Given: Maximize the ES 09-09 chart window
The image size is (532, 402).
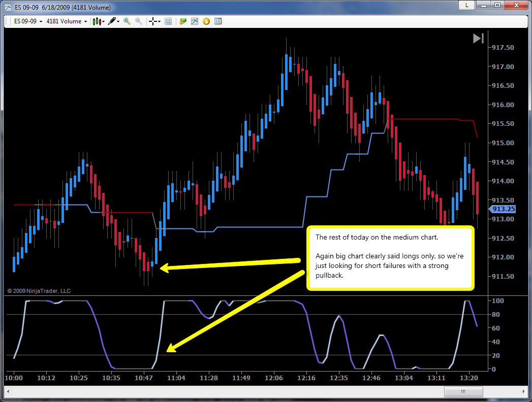Looking at the screenshot, I should 497,5.
